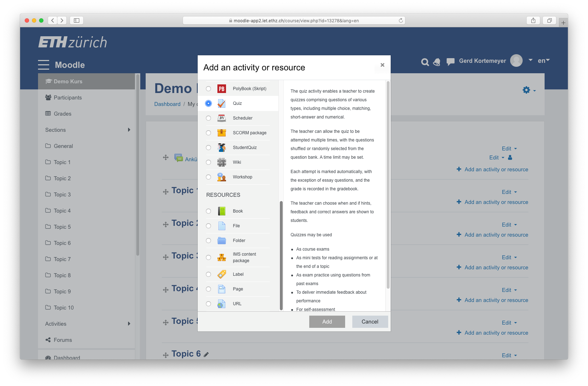The height and width of the screenshot is (386, 588).
Task: Click the Wiki icon
Action: point(222,162)
